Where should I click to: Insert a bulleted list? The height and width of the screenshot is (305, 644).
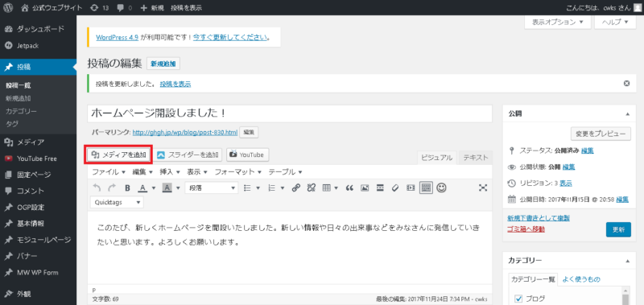247,188
